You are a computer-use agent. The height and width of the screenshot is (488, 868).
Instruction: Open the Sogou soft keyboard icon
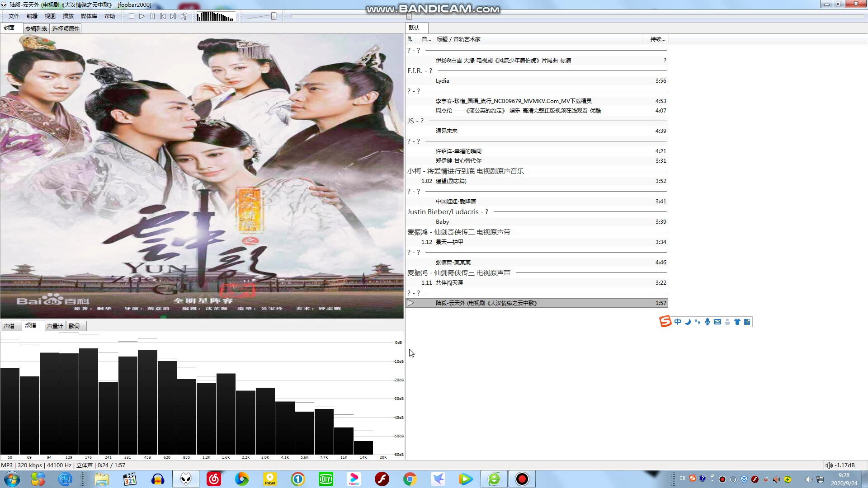pyautogui.click(x=717, y=322)
